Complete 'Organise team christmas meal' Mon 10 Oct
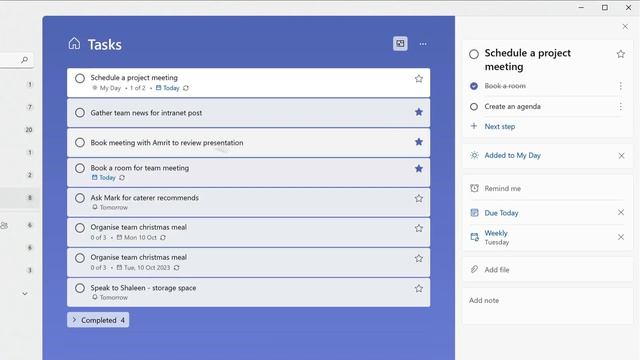The width and height of the screenshot is (640, 360). (x=80, y=228)
